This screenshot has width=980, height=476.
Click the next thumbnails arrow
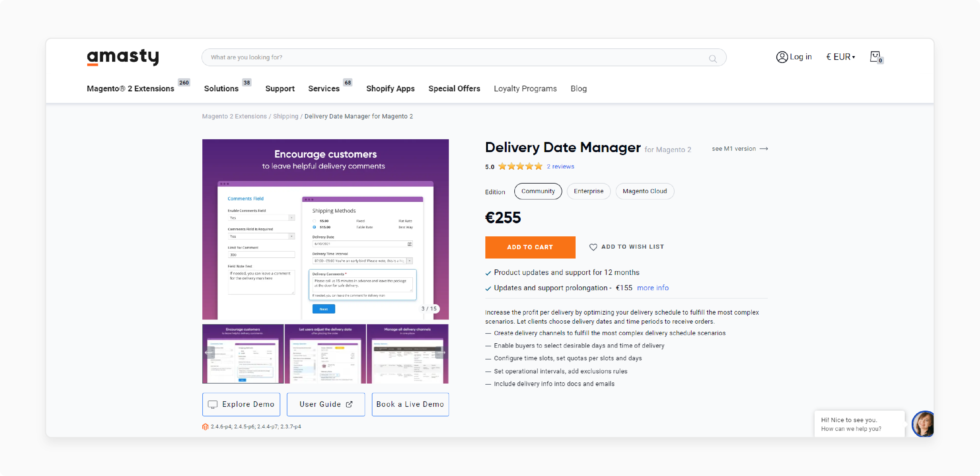441,353
